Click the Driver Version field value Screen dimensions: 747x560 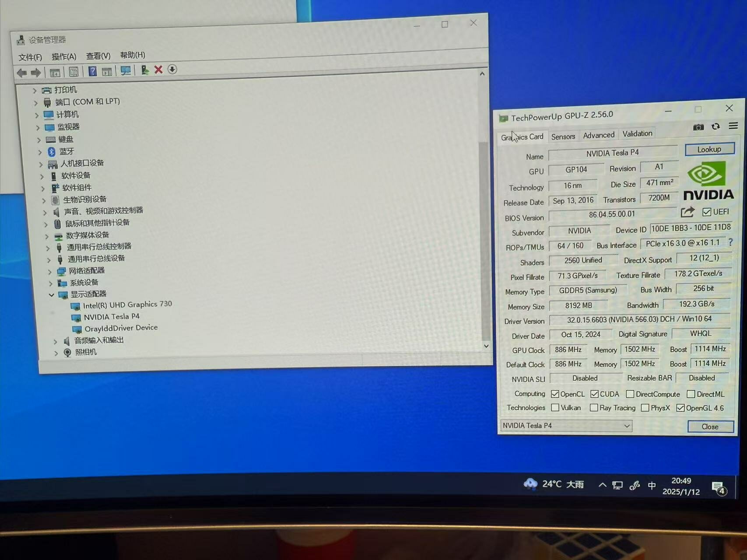(x=639, y=319)
